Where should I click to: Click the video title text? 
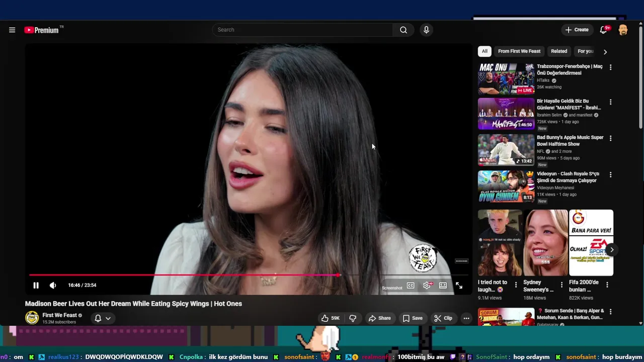pyautogui.click(x=133, y=304)
